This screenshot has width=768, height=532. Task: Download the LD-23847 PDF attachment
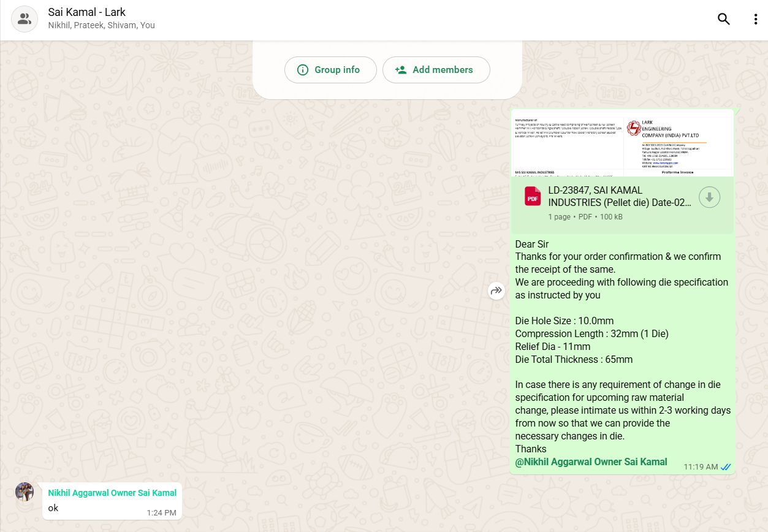(709, 197)
